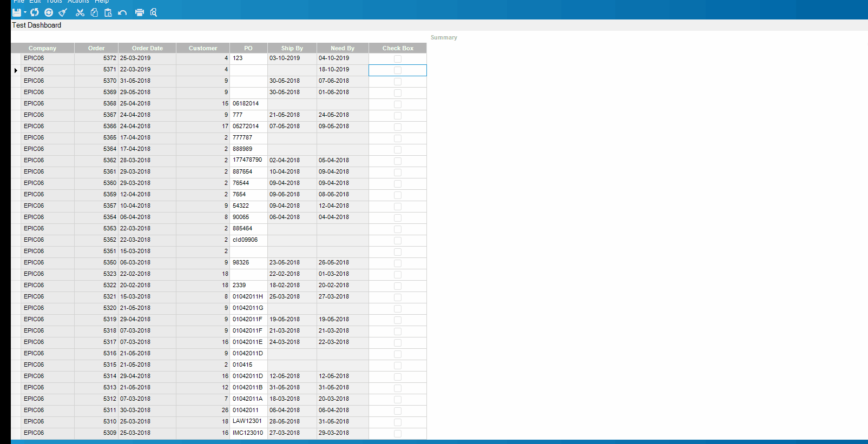Click the Refresh double-arrow icon
This screenshot has width=868, height=444.
pyautogui.click(x=35, y=12)
